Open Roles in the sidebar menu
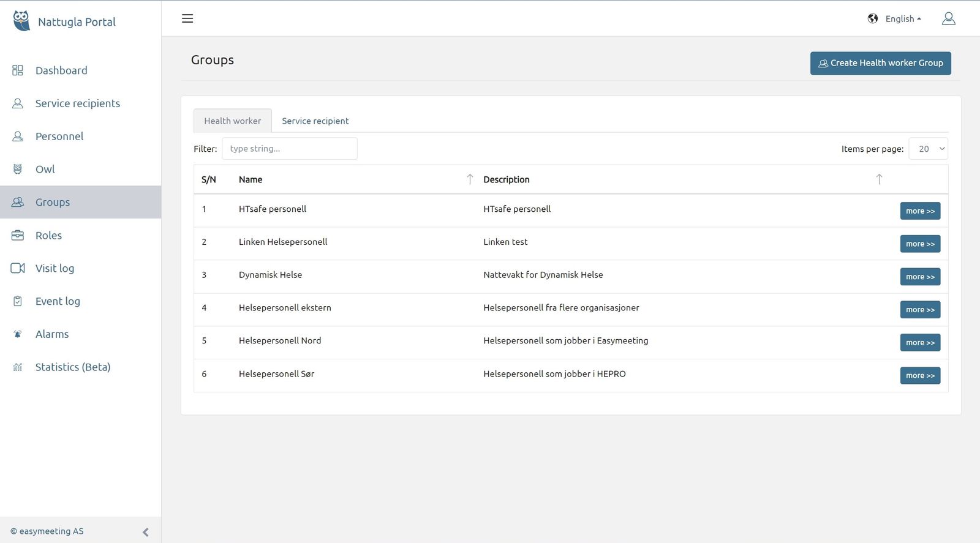This screenshot has height=543, width=980. (x=48, y=236)
